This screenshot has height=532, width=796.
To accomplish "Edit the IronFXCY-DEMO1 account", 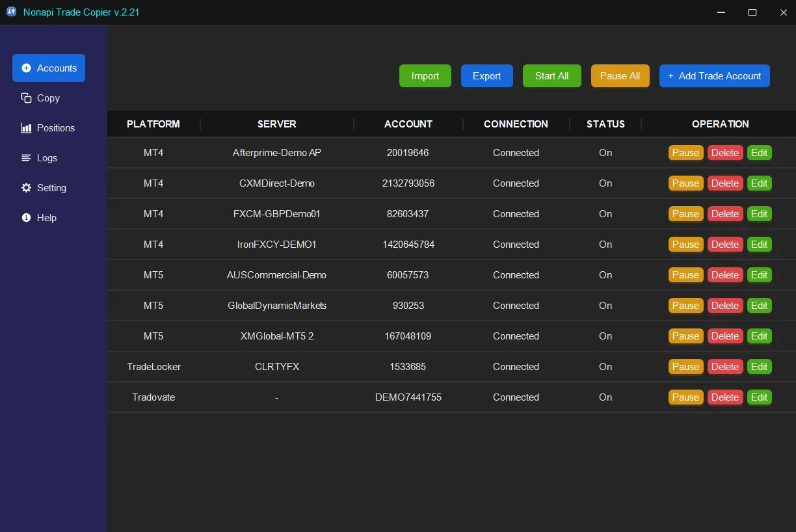I will point(760,245).
